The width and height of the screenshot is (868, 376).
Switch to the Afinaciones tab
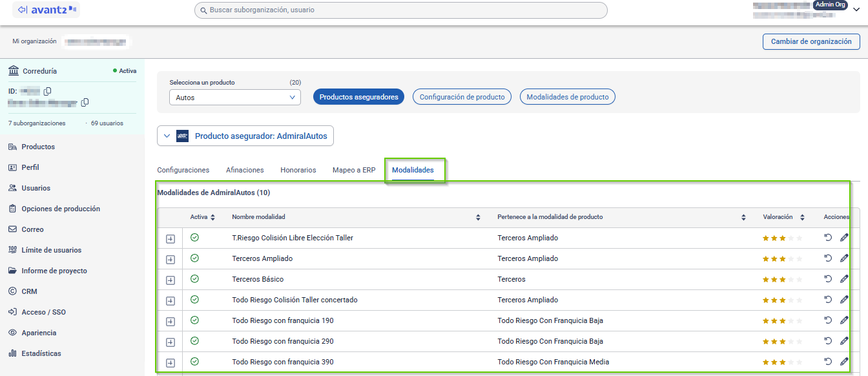[245, 170]
